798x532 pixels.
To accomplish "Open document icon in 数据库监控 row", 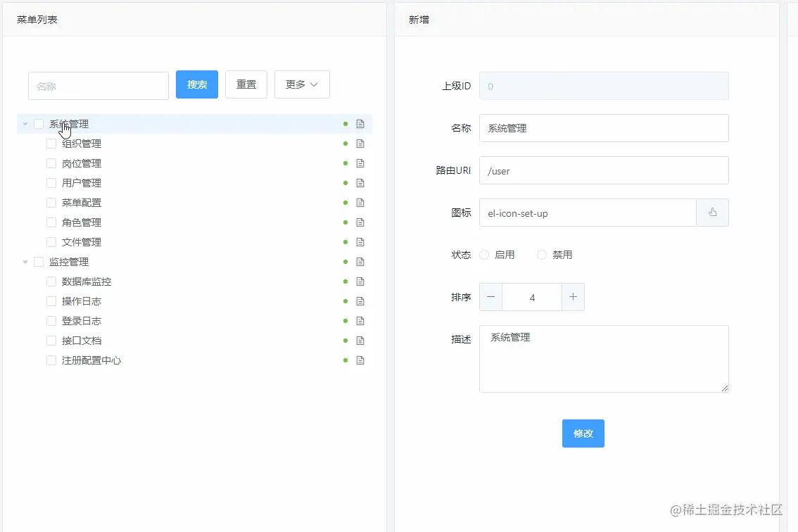I will [360, 281].
